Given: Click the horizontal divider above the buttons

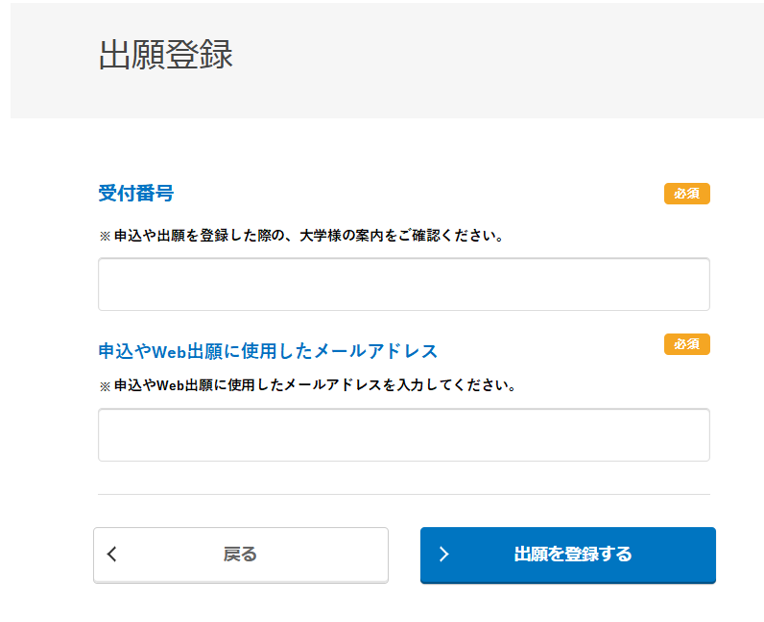Looking at the screenshot, I should (403, 494).
